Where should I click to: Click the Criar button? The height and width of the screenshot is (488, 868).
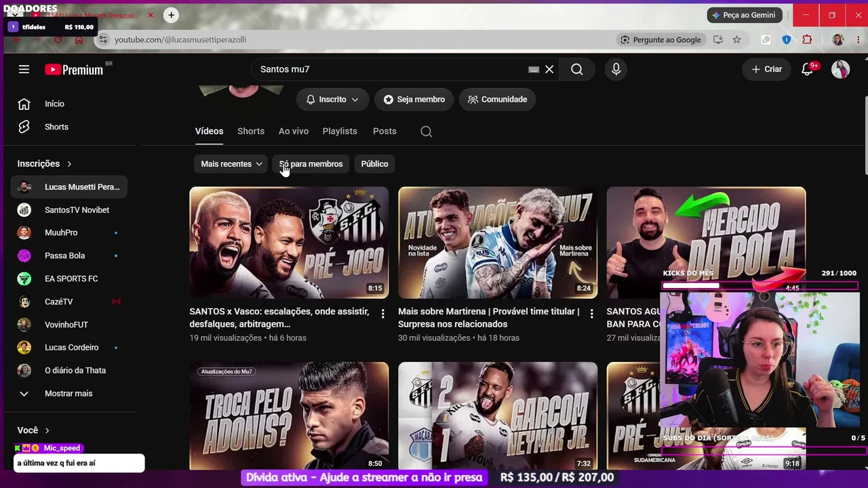(766, 69)
